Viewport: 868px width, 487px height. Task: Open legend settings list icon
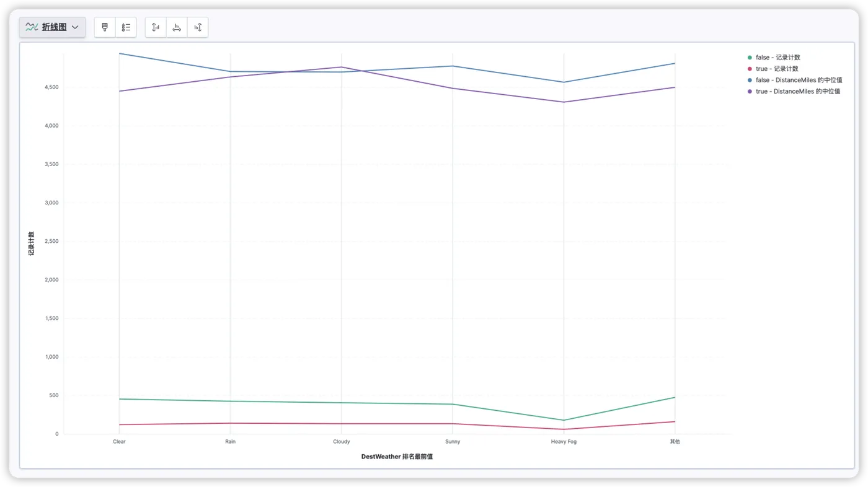pos(126,27)
